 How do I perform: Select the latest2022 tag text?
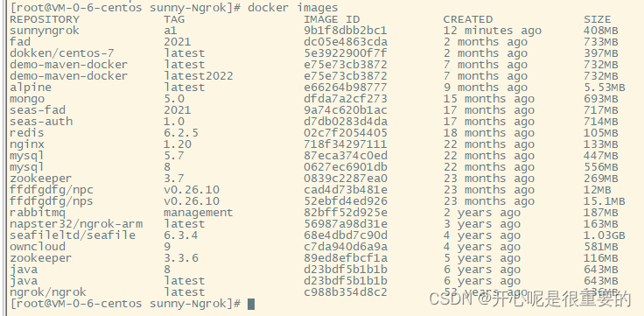(199, 76)
